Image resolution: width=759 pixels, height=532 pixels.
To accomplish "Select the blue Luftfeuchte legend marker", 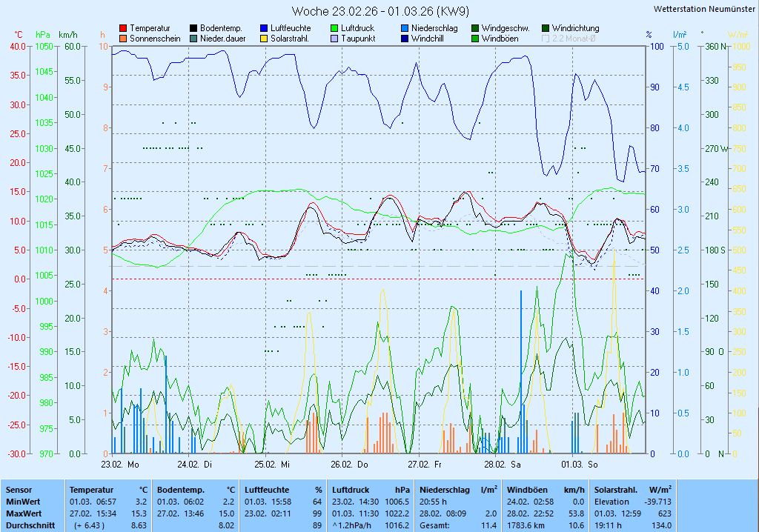I will tap(264, 28).
